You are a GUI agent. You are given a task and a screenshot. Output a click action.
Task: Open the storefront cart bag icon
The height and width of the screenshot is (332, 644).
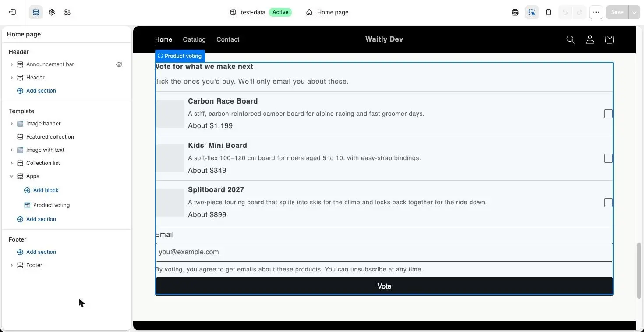coord(609,39)
